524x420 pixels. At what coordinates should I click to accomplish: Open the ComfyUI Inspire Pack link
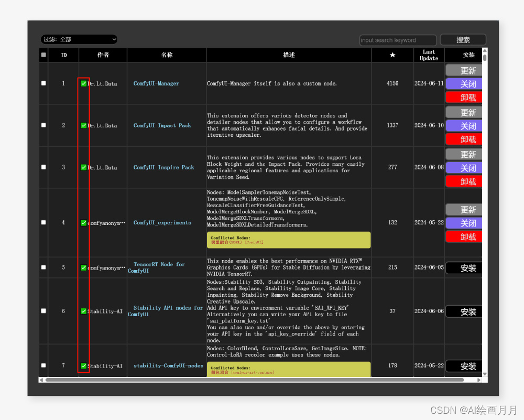163,167
